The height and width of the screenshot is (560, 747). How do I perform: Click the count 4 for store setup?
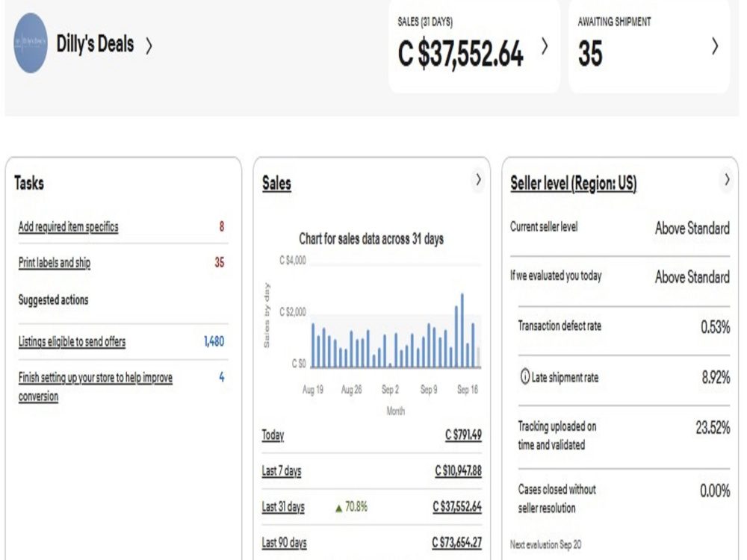point(222,377)
